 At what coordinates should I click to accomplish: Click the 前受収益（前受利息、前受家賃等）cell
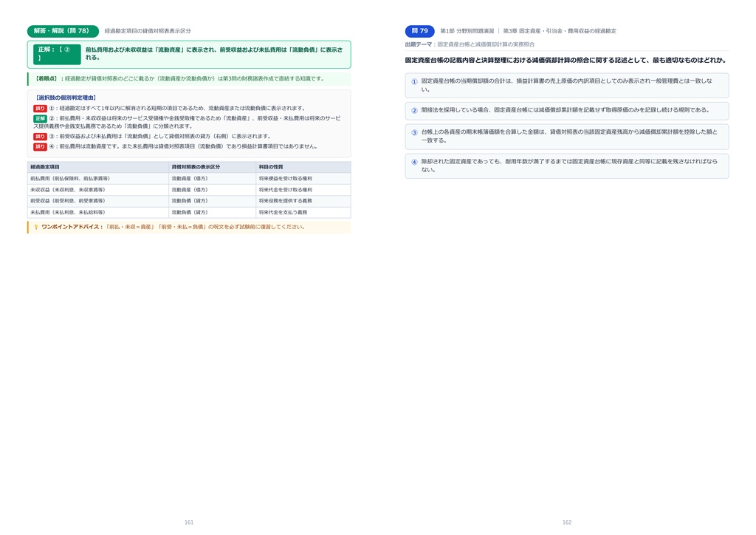pos(98,201)
